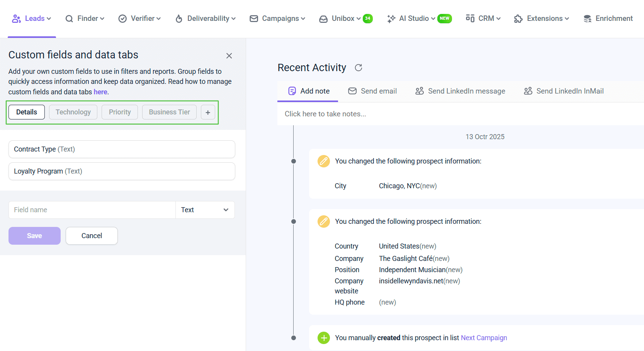Select the Business Tier tab
The width and height of the screenshot is (644, 351).
(x=169, y=112)
